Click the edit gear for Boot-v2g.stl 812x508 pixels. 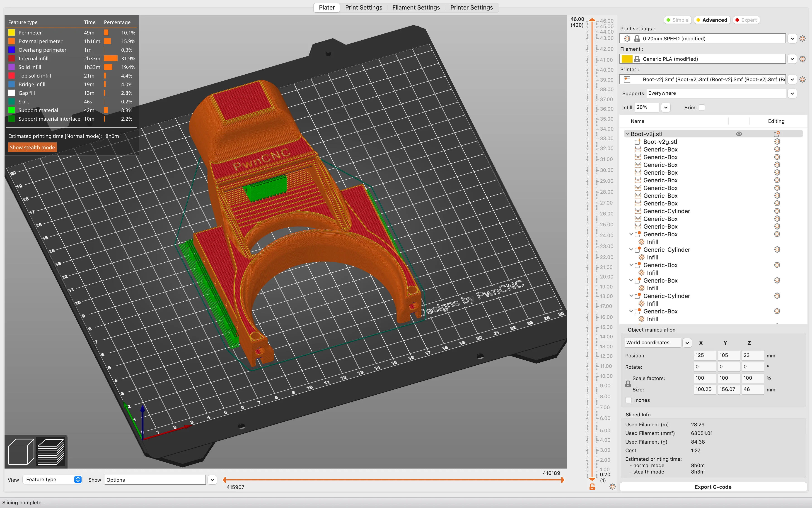click(777, 142)
